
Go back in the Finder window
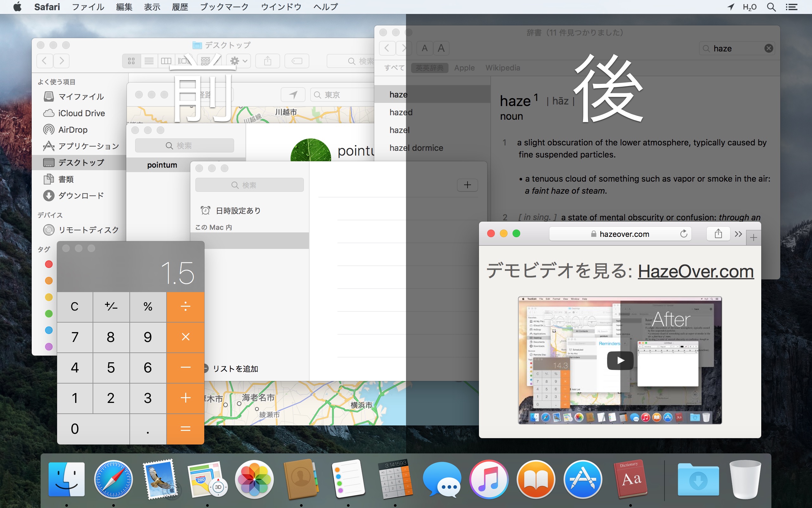45,61
